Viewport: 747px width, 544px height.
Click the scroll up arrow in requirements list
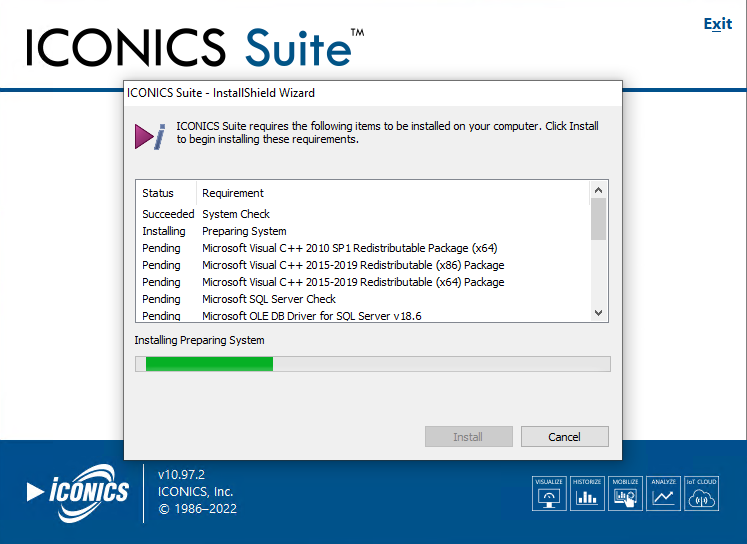point(598,190)
